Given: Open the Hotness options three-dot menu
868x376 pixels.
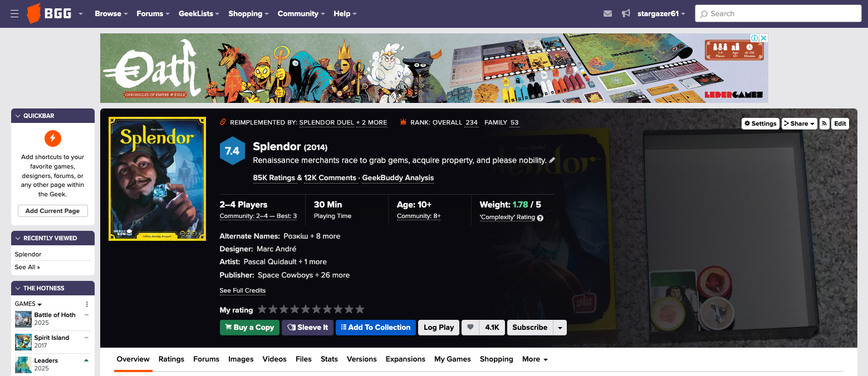Looking at the screenshot, I should click(87, 304).
